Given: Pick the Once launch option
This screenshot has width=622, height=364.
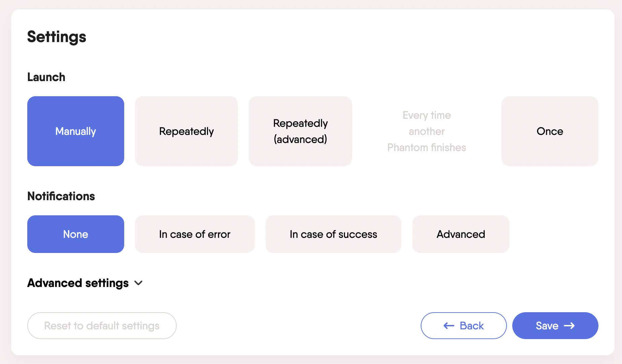Looking at the screenshot, I should point(550,131).
